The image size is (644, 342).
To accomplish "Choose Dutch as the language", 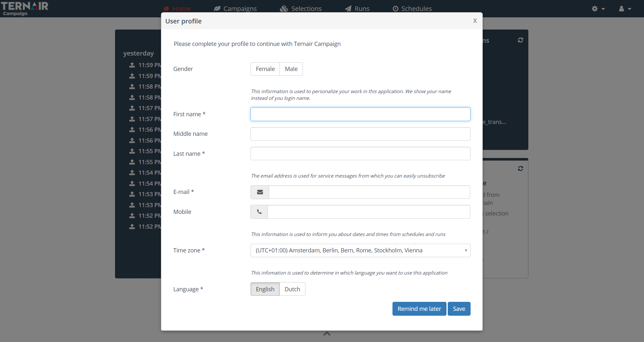I will click(x=292, y=289).
